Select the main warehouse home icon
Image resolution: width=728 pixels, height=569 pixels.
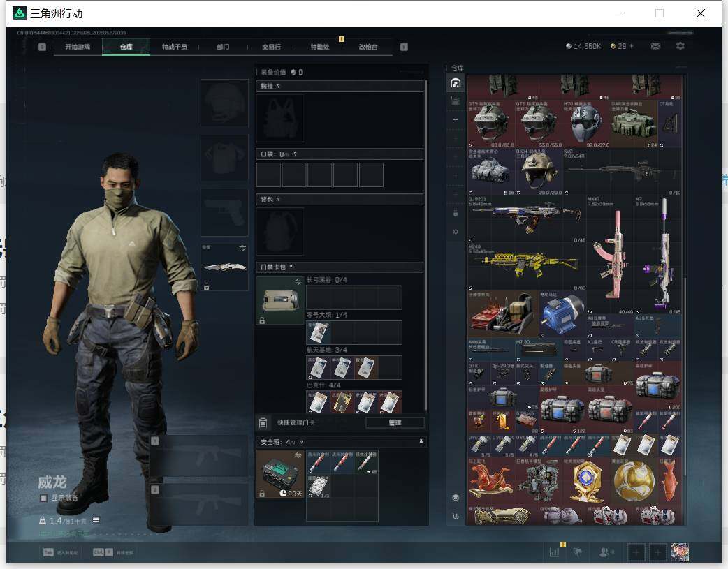456,83
